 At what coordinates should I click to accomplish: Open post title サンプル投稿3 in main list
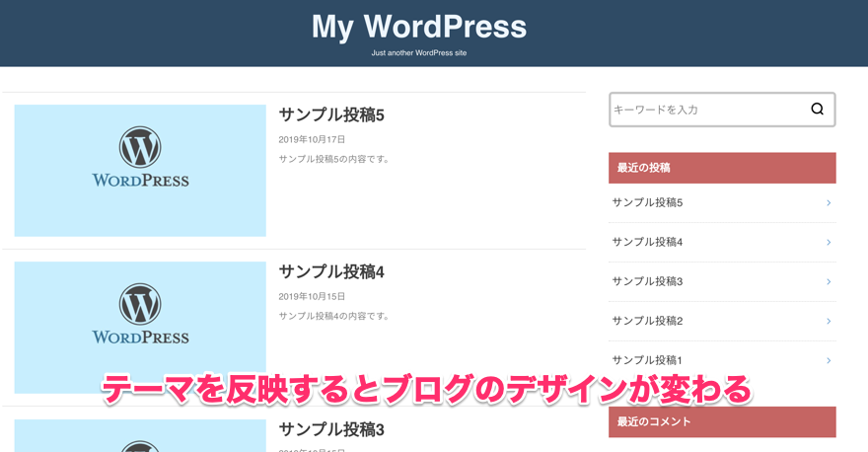click(331, 429)
